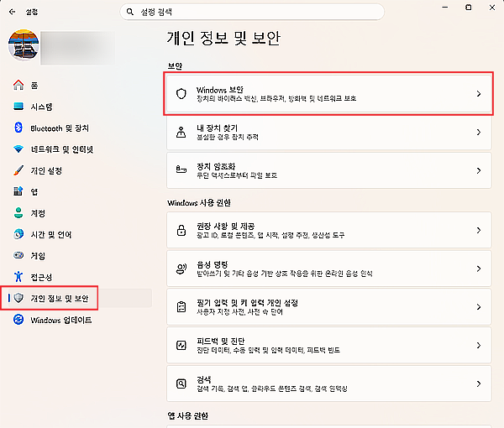The width and height of the screenshot is (504, 428).
Task: Open Windows 보안 settings title
Action: point(220,90)
